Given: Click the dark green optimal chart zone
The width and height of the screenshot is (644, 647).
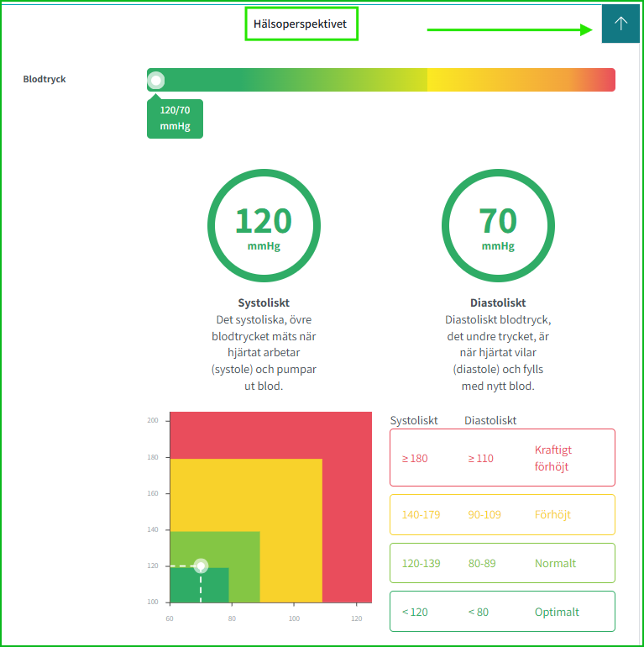Looking at the screenshot, I should pyautogui.click(x=214, y=586).
